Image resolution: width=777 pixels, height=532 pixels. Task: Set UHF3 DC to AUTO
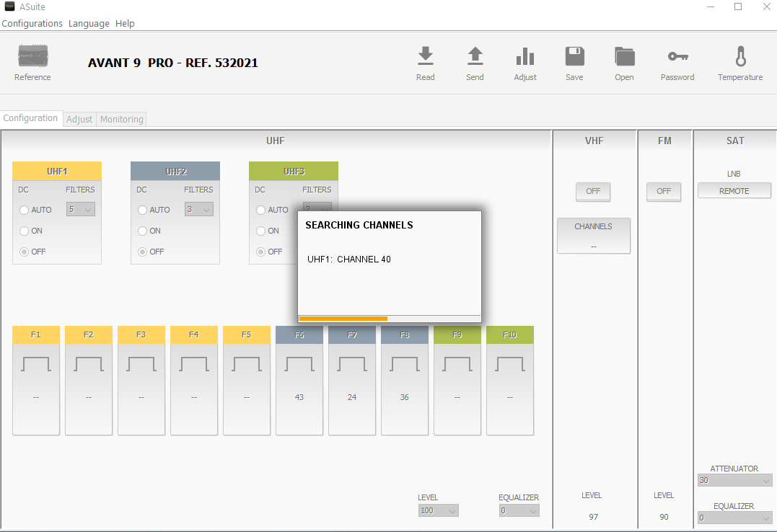pos(260,210)
